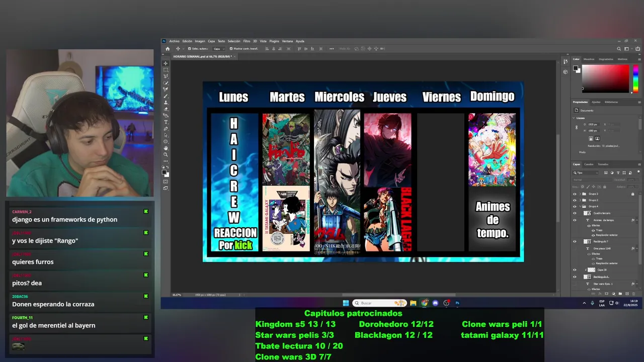Open the Properties panel menu icon

coord(639,102)
